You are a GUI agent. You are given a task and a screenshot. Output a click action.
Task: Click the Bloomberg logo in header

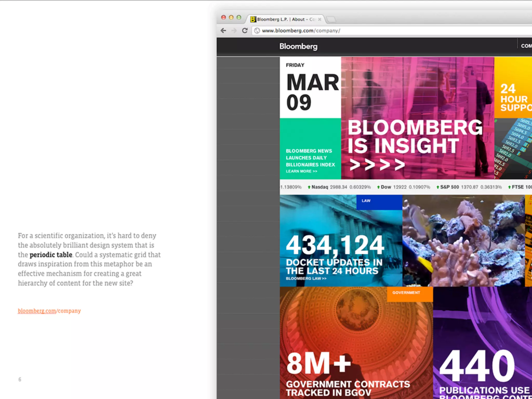click(298, 46)
